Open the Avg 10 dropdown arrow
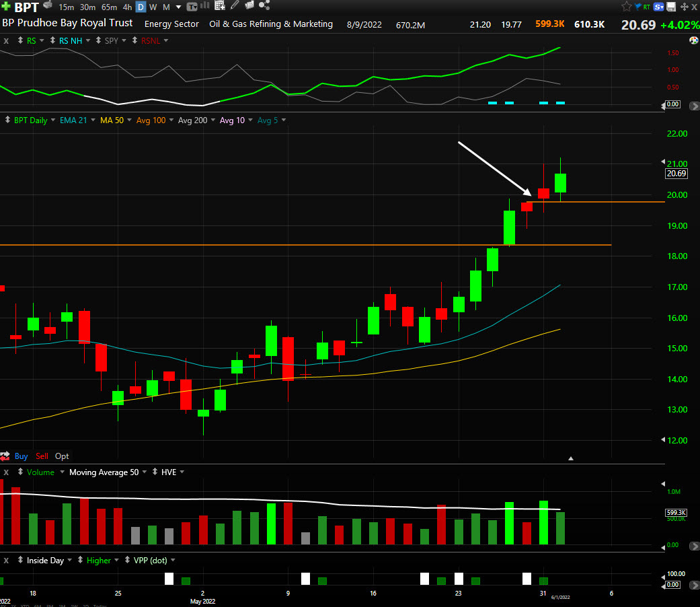This screenshot has width=700, height=607. click(x=250, y=120)
